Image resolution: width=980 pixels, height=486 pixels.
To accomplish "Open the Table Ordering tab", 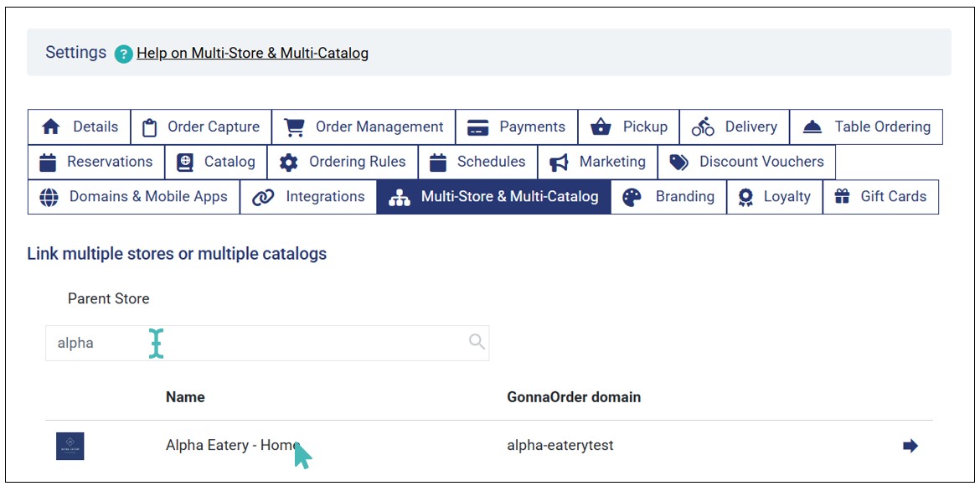I will [x=866, y=127].
